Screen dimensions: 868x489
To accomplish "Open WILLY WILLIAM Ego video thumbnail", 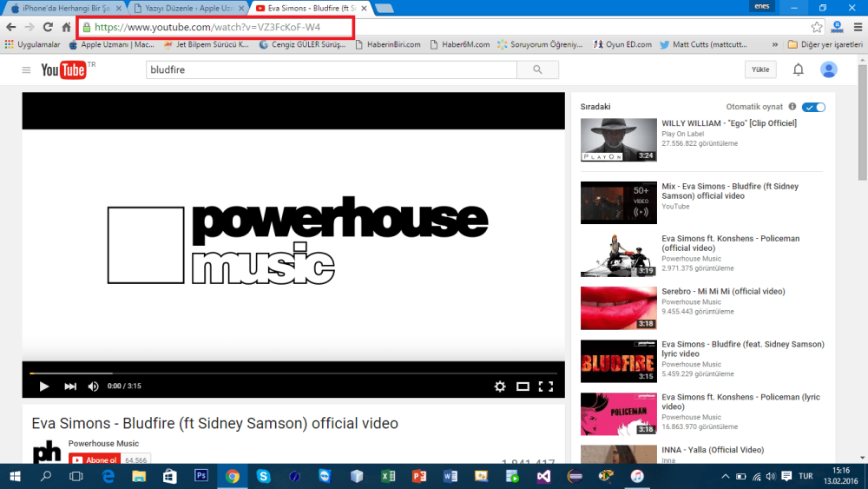I will 618,140.
